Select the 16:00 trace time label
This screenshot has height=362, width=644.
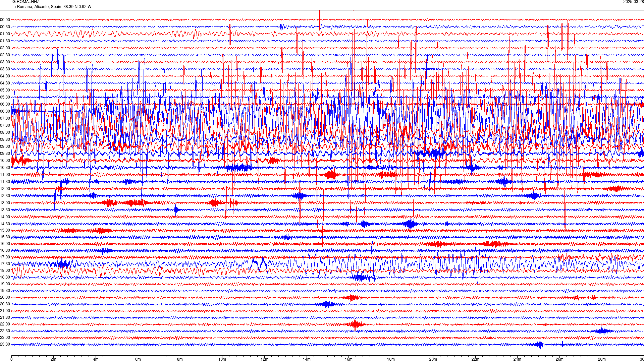5,244
